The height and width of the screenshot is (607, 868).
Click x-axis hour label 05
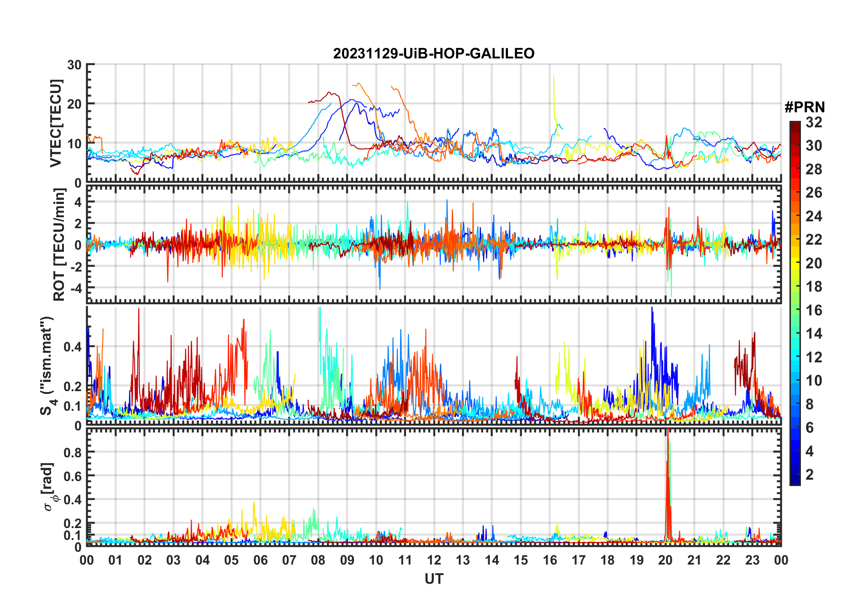coord(231,560)
